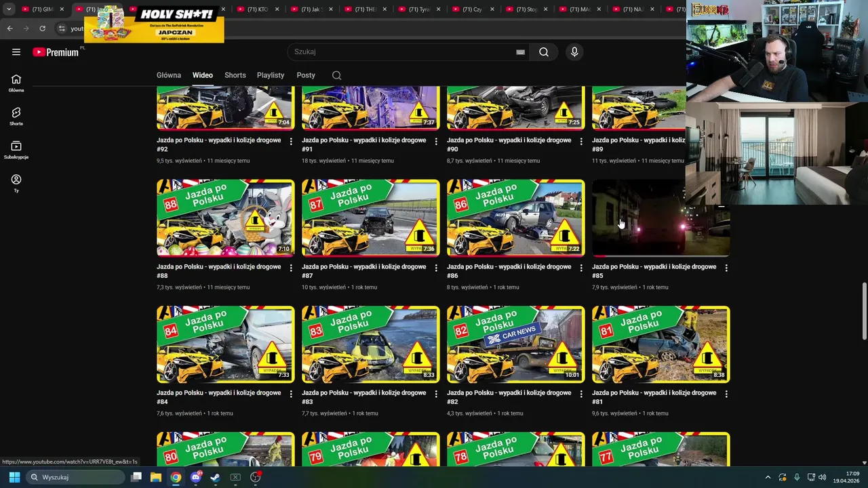
Task: Open options menu for video #84
Action: coord(291,394)
